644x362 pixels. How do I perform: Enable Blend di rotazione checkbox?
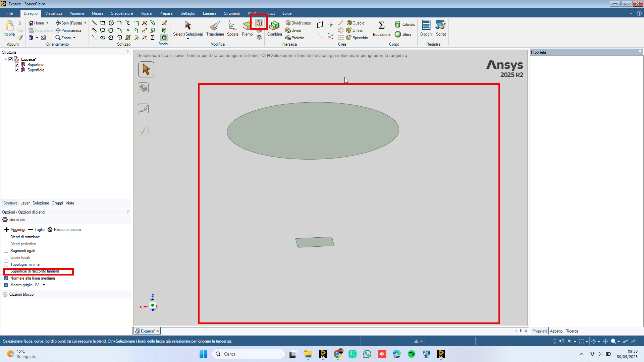(6, 237)
